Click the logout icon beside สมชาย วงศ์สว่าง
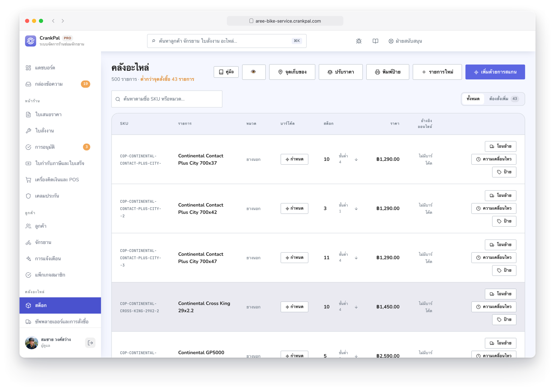 click(x=90, y=343)
